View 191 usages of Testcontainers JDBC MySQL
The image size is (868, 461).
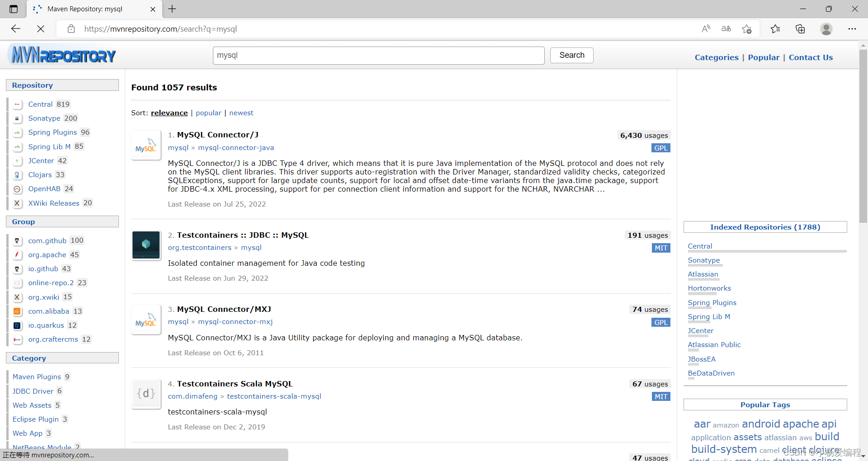647,235
